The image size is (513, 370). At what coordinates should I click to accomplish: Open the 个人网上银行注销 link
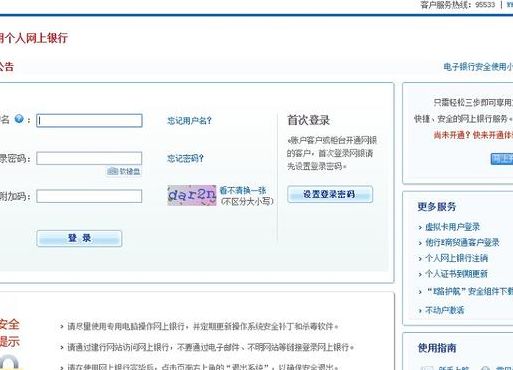click(456, 258)
